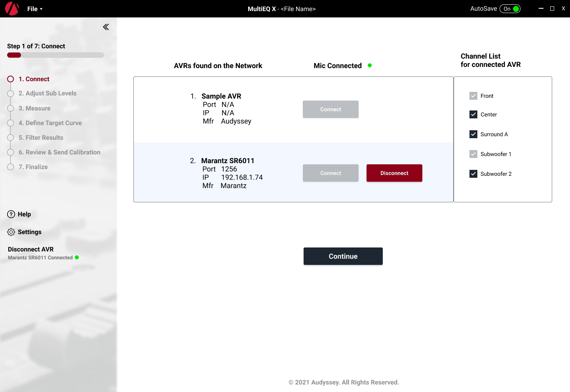Click the Mic Connected label
Screen dimensions: 570x392
pyautogui.click(x=338, y=66)
